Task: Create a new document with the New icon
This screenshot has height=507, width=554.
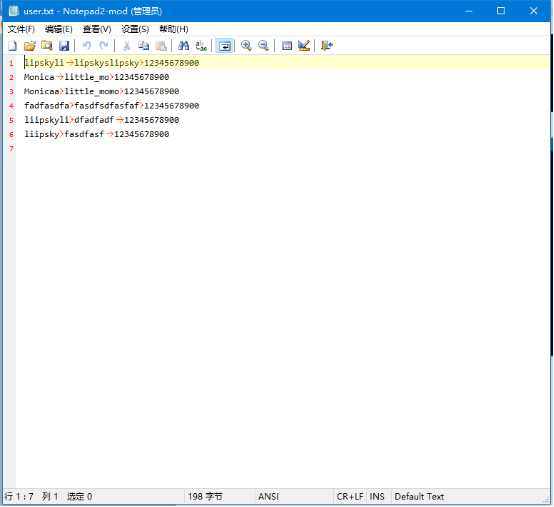Action: [13, 46]
